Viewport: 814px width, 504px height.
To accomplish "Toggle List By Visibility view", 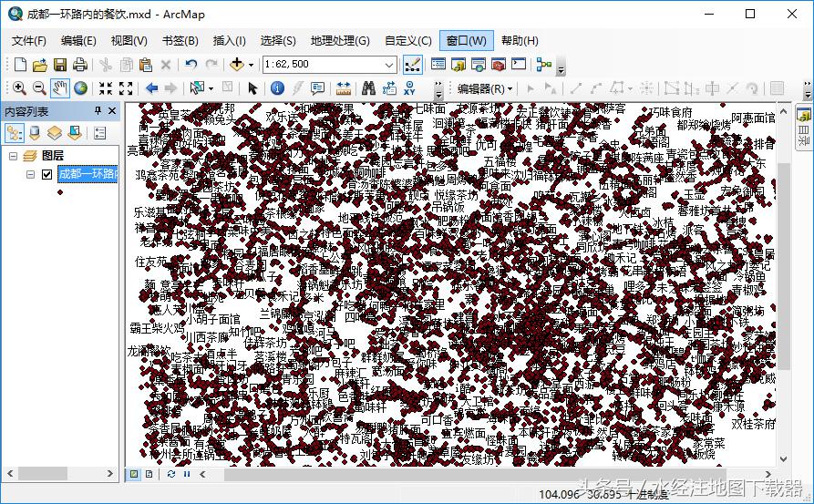I will coord(55,133).
